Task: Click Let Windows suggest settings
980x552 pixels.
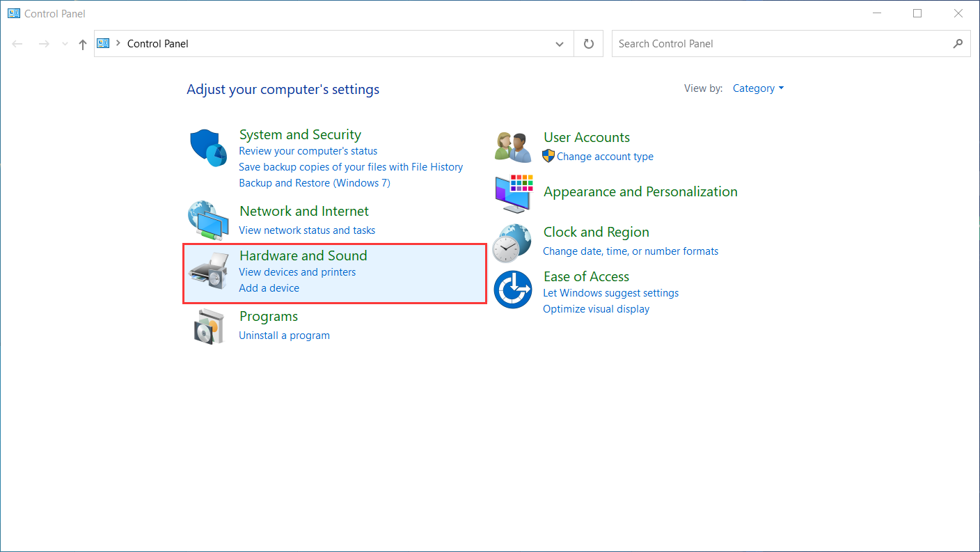Action: [610, 293]
